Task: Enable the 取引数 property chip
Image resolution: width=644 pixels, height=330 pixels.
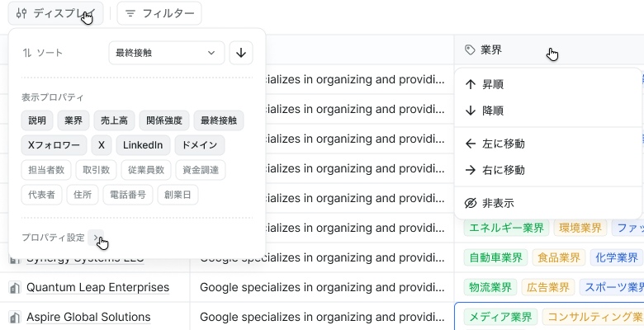Action: (96, 170)
